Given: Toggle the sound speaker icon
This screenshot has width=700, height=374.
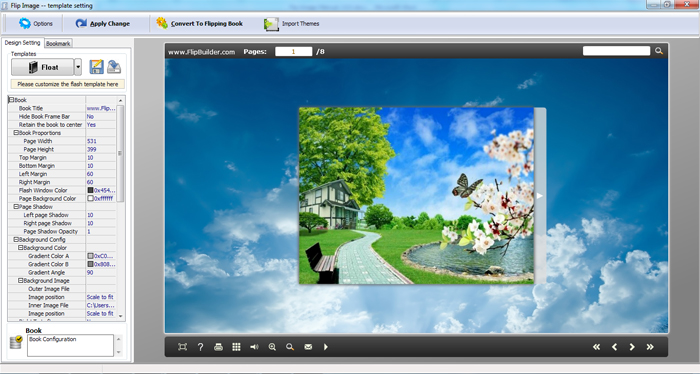Looking at the screenshot, I should point(254,347).
